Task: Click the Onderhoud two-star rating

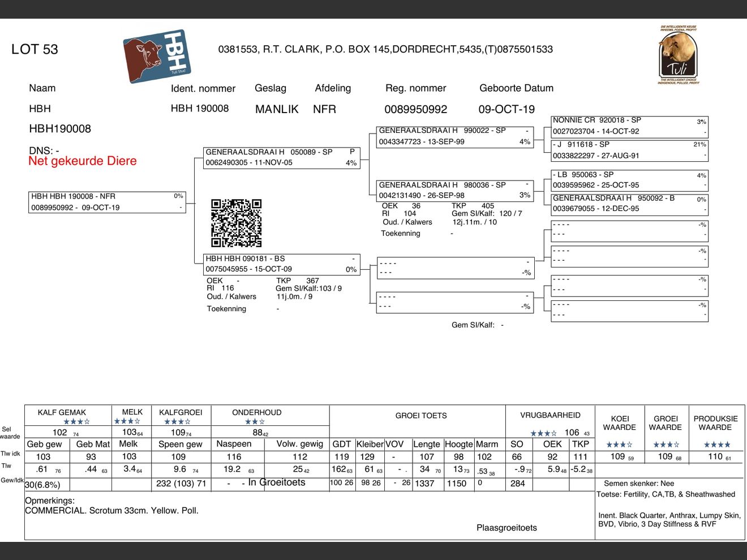Action: click(255, 421)
